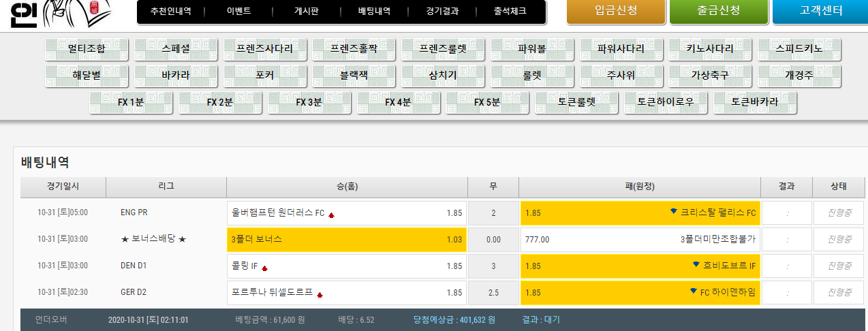Go to 경기결과 in top navigation
The height and width of the screenshot is (331, 868).
click(x=441, y=12)
